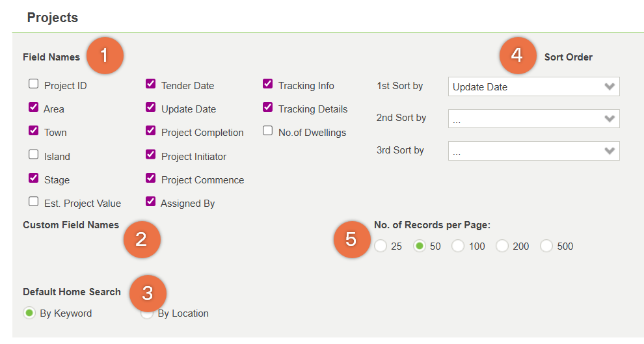
Task: Uncheck the Assigned By checkbox
Action: tap(151, 202)
